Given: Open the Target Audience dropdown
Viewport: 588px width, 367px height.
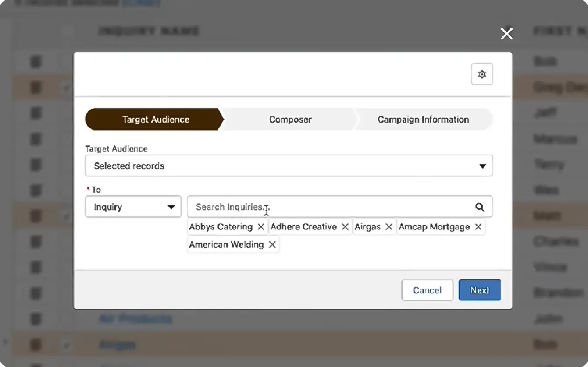Looking at the screenshot, I should 289,166.
